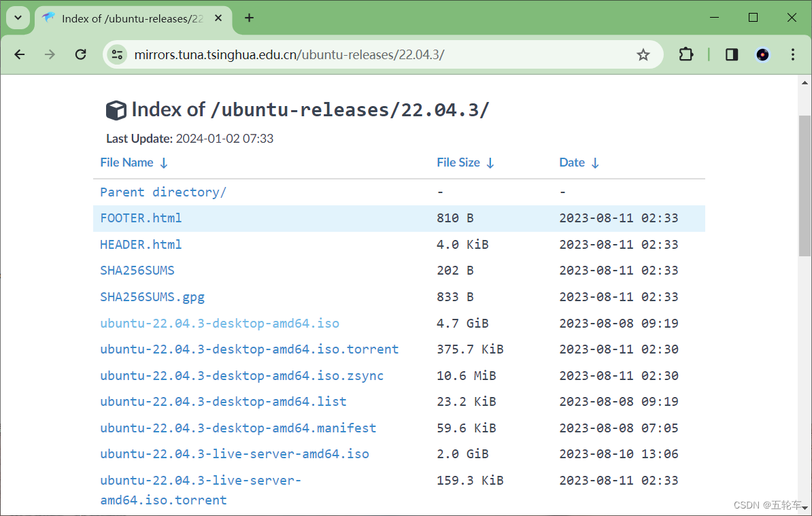Sort by Date column
The height and width of the screenshot is (516, 812).
[572, 162]
